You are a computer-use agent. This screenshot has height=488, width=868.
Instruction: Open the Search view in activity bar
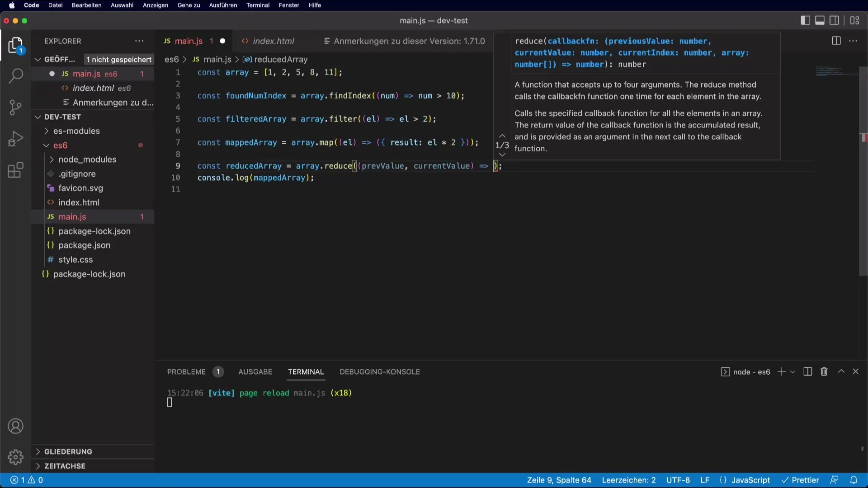pyautogui.click(x=15, y=76)
